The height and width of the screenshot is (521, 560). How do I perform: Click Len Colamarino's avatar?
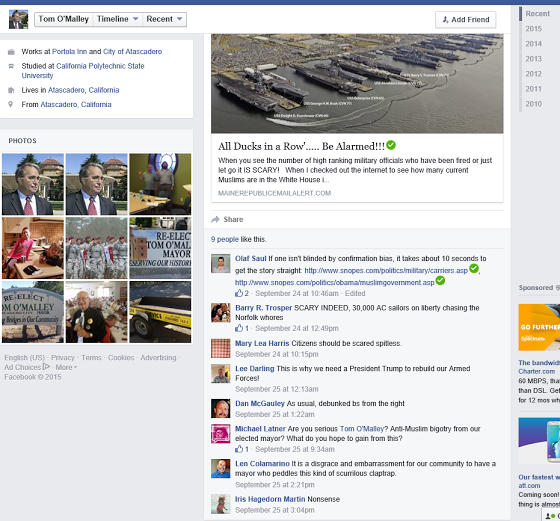[x=220, y=469]
